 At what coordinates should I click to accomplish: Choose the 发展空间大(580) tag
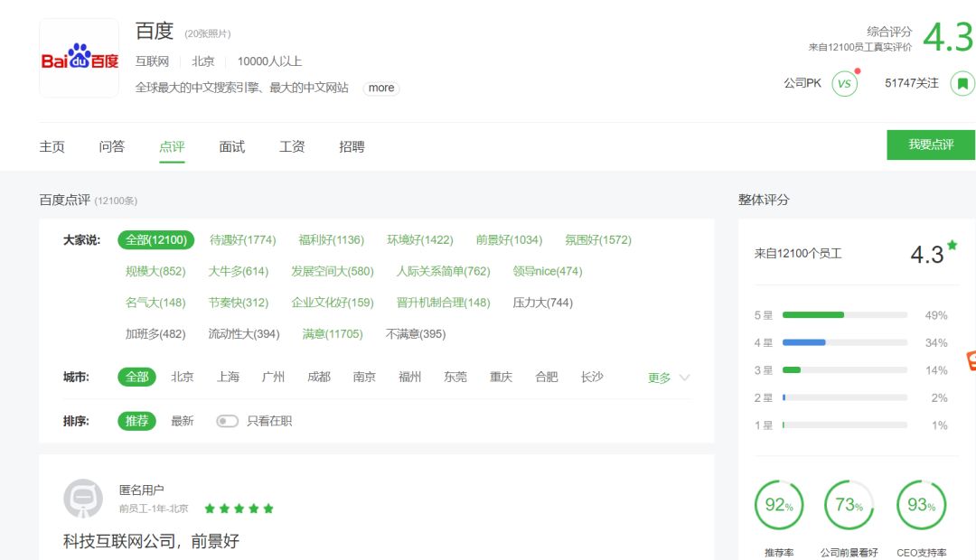coord(333,271)
